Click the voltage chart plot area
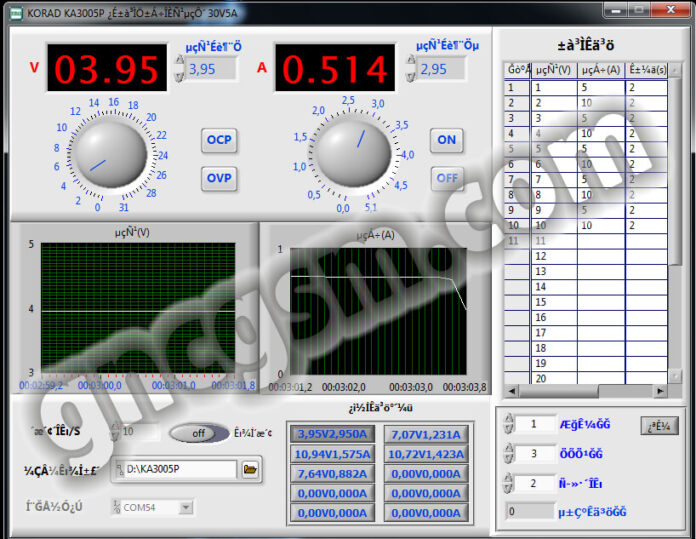696x539 pixels. pyautogui.click(x=138, y=308)
